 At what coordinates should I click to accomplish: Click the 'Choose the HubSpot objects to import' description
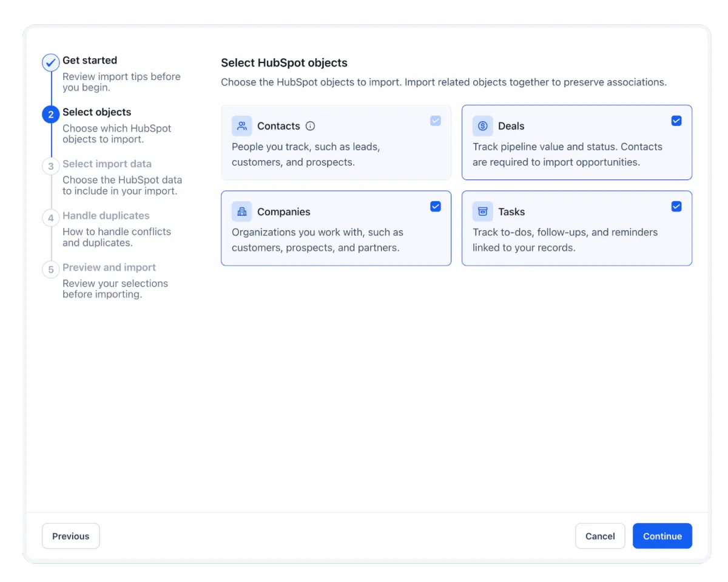click(x=443, y=82)
